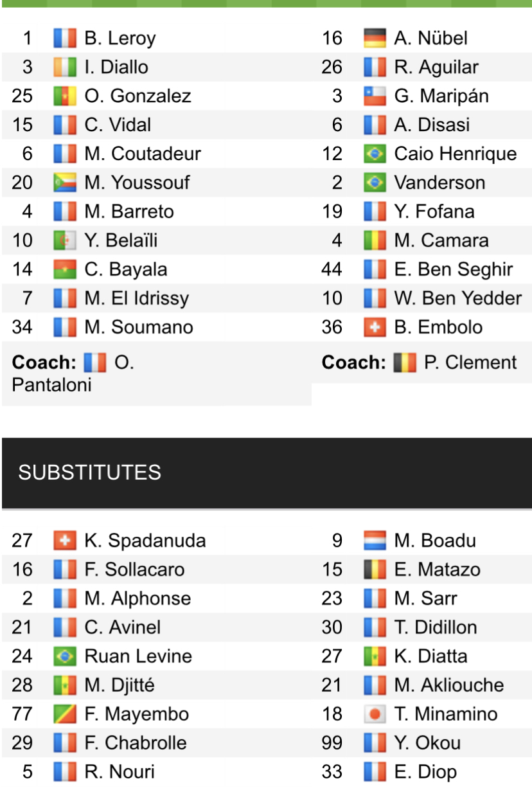Click the Belgian flag next to coach P. Clement
Screen dimensions: 532x799
click(405, 363)
